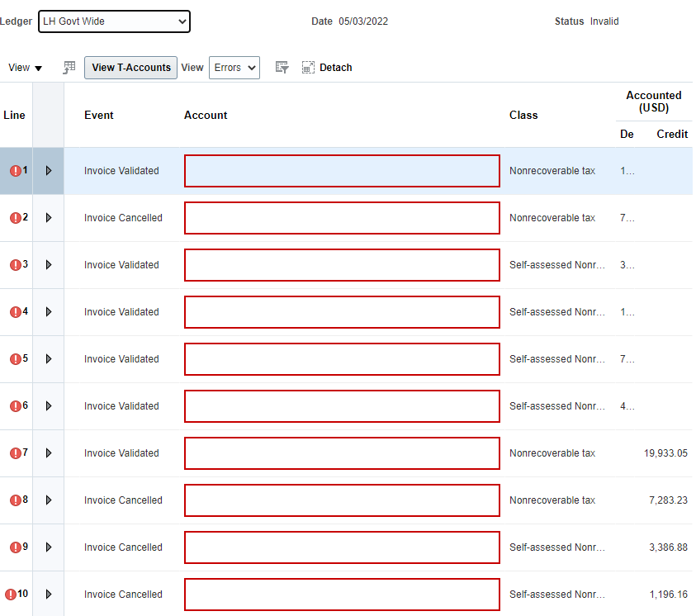The width and height of the screenshot is (696, 616).
Task: Click the table icon beside the View menu
Action: [x=69, y=67]
